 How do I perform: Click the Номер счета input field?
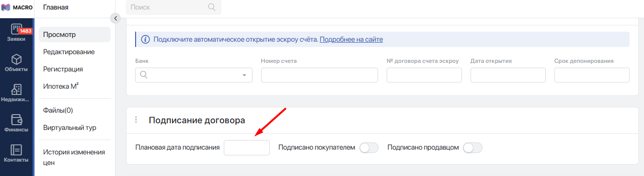click(320, 75)
